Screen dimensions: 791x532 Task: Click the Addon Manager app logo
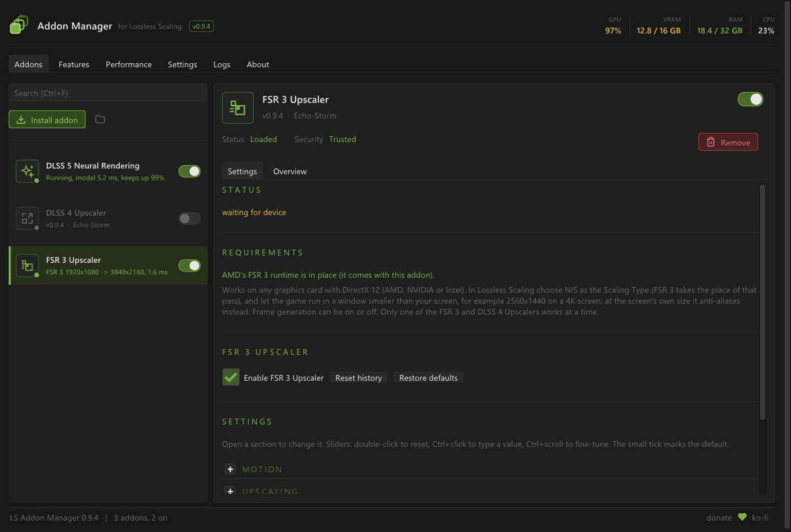click(18, 25)
